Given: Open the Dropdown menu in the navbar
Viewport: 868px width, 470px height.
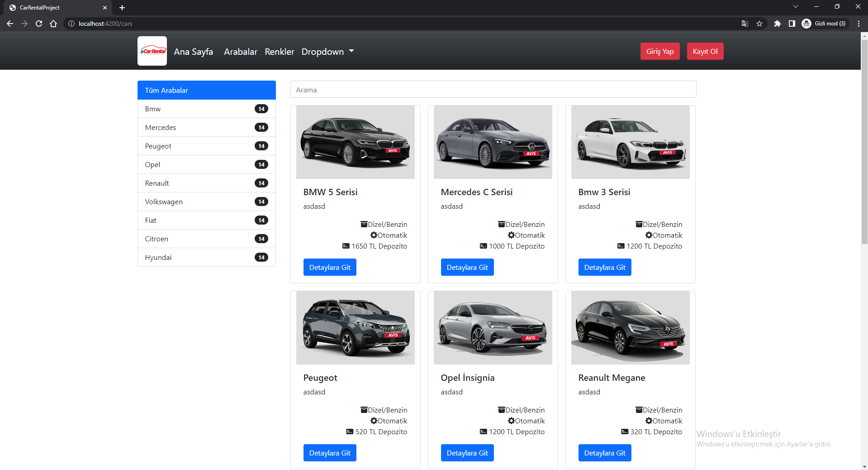Looking at the screenshot, I should 328,51.
